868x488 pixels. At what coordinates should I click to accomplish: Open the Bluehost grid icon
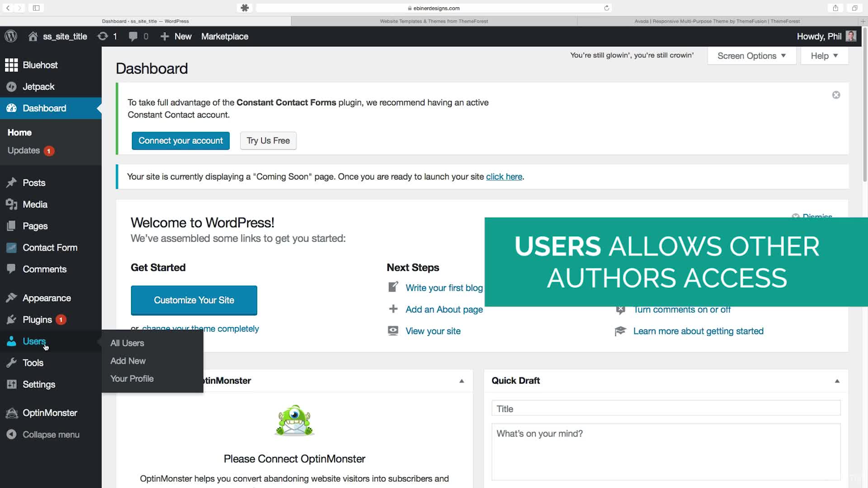pyautogui.click(x=11, y=65)
